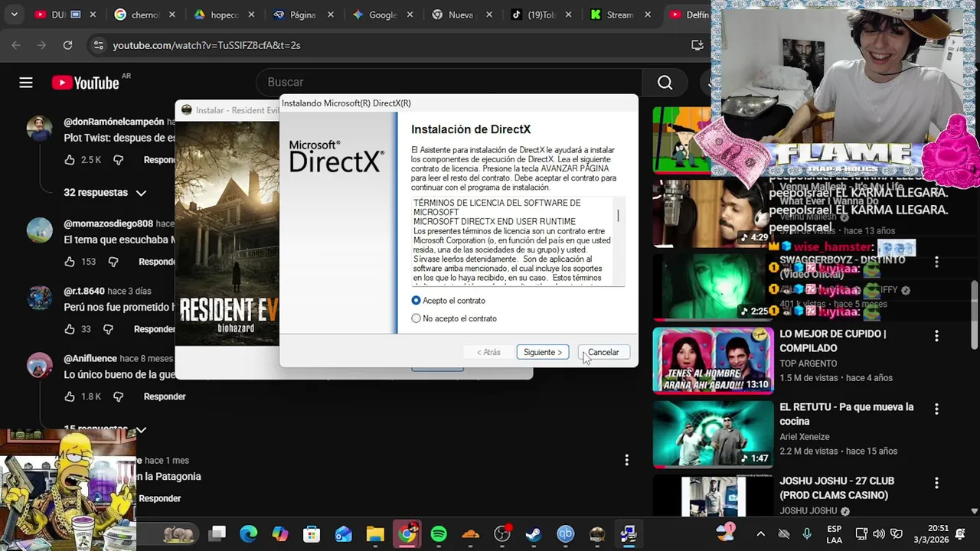The image size is (980, 551).
Task: Close the Stream tab
Action: pyautogui.click(x=648, y=15)
